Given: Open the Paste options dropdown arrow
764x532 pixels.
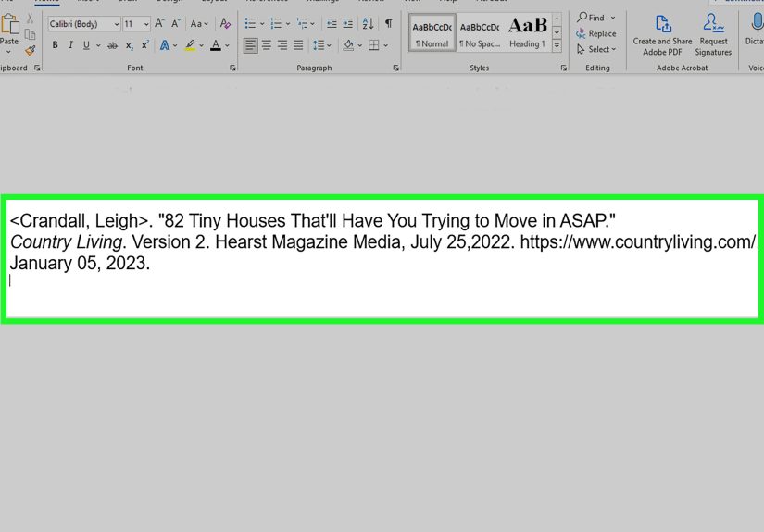Looking at the screenshot, I should [x=8, y=52].
